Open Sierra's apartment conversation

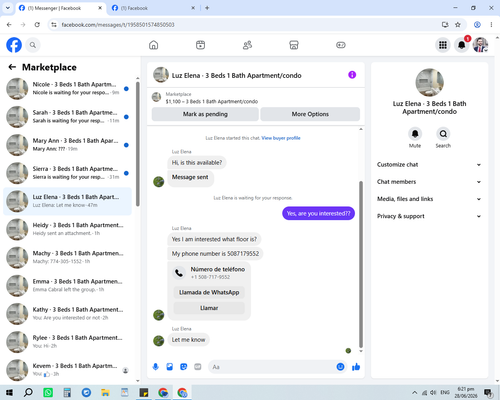click(67, 173)
